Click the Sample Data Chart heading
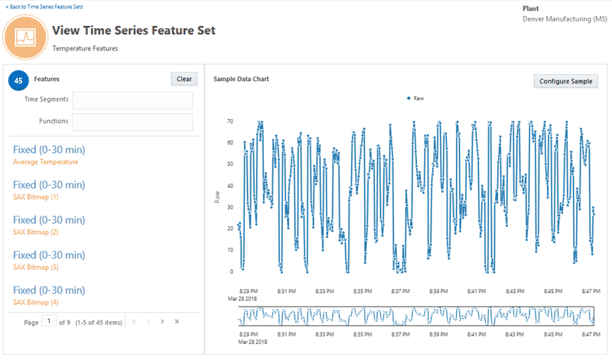The width and height of the screenshot is (612, 364). pos(241,79)
